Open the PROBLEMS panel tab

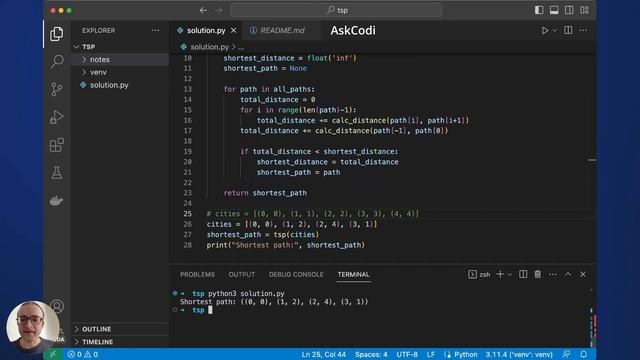click(197, 274)
